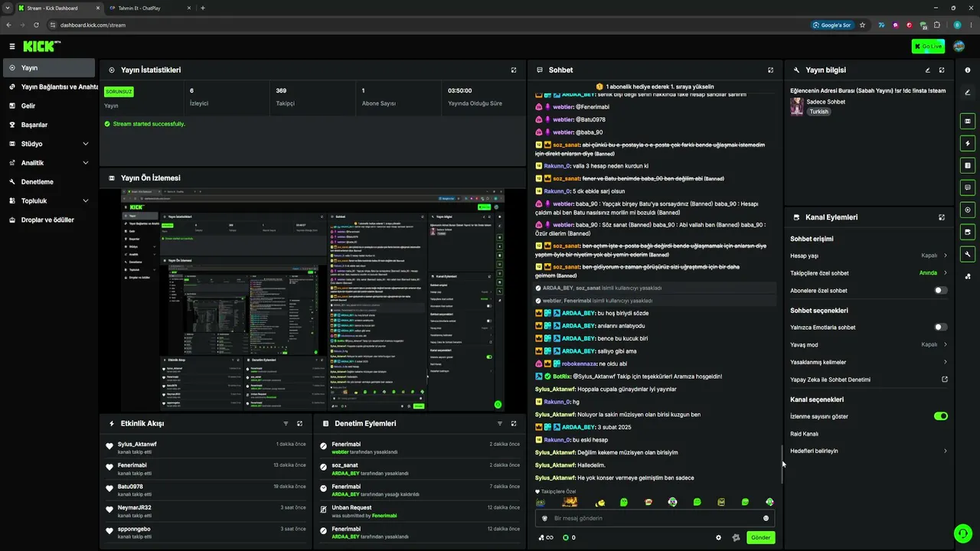Image resolution: width=980 pixels, height=551 pixels.
Task: Click the Bir mesaj gönderin input field
Action: (x=655, y=518)
